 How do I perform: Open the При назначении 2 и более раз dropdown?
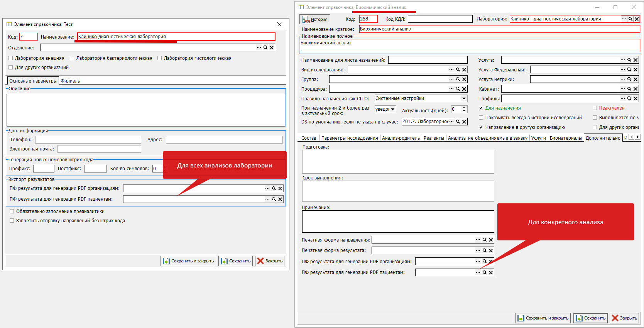pyautogui.click(x=393, y=109)
